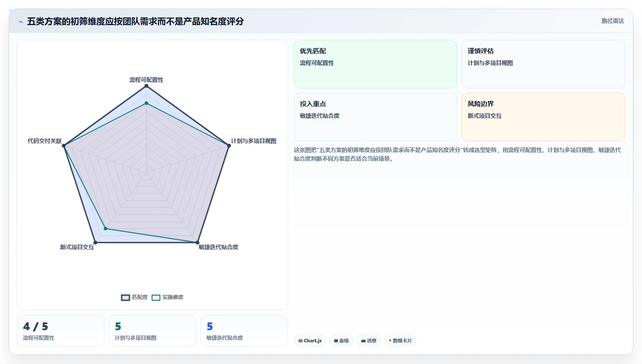Click the title 五类方案的初筛维度应按团队需求而不是产品知名度评分
The width and height of the screenshot is (642, 364).
[x=135, y=21]
